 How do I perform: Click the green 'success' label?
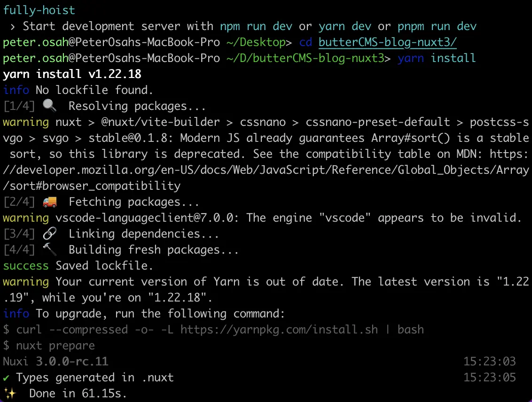[x=26, y=265]
